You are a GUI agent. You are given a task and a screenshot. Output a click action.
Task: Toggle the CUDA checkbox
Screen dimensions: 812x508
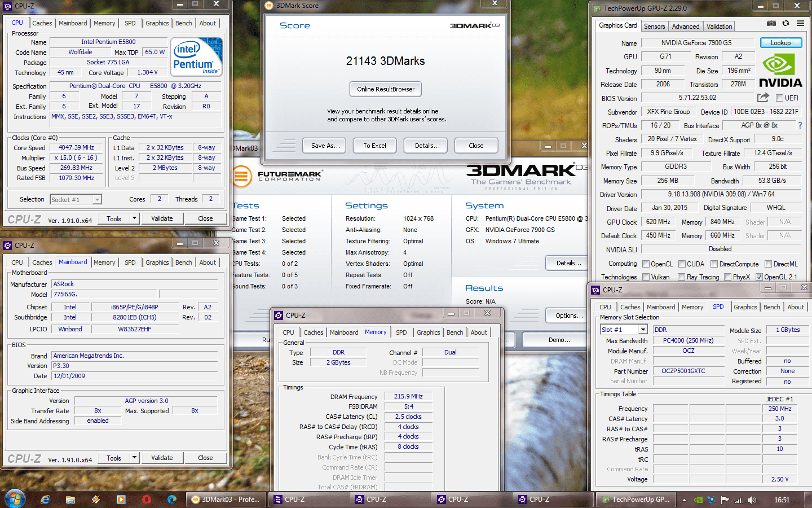682,264
